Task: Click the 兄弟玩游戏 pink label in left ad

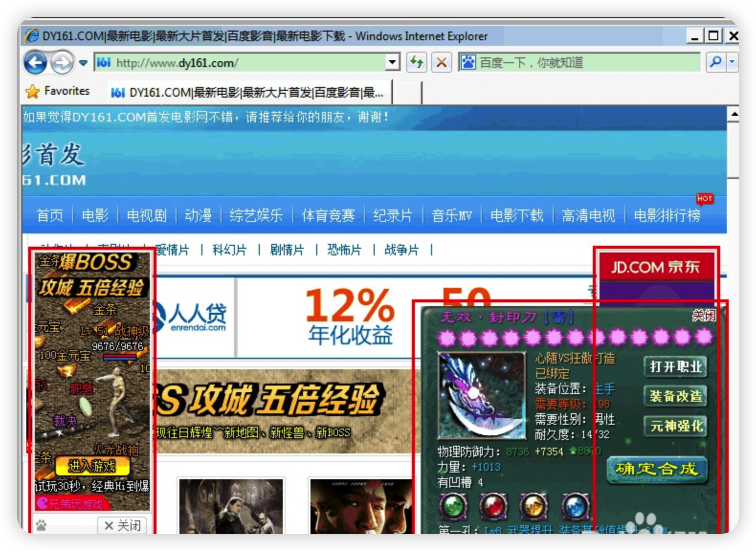Action: 72,504
